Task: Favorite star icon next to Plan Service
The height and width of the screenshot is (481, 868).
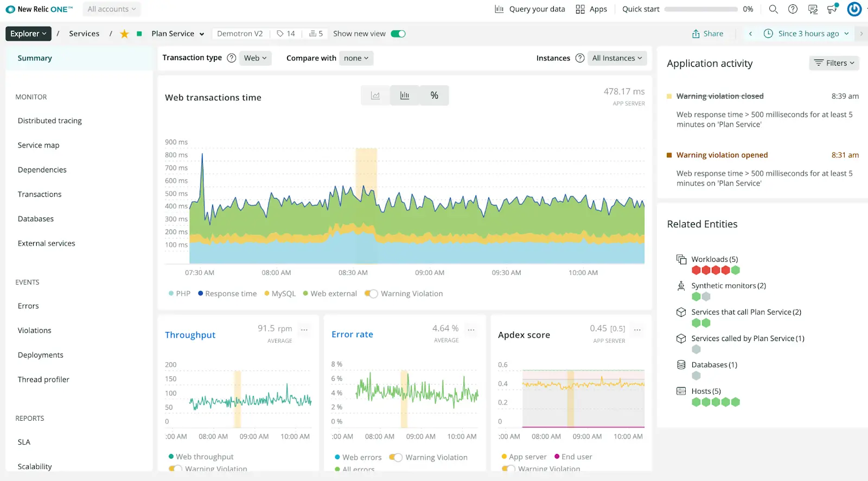Action: point(124,34)
